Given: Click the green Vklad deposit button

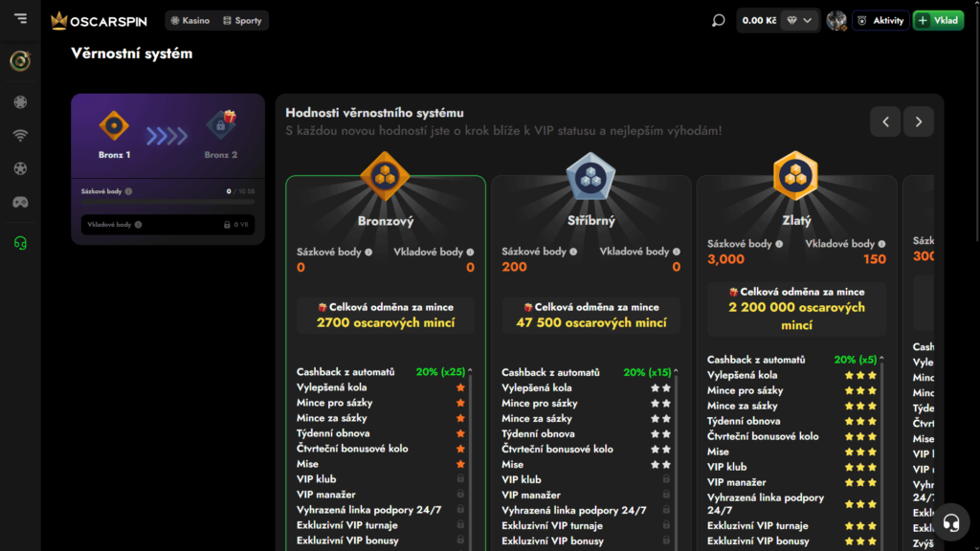Looking at the screenshot, I should (x=938, y=21).
